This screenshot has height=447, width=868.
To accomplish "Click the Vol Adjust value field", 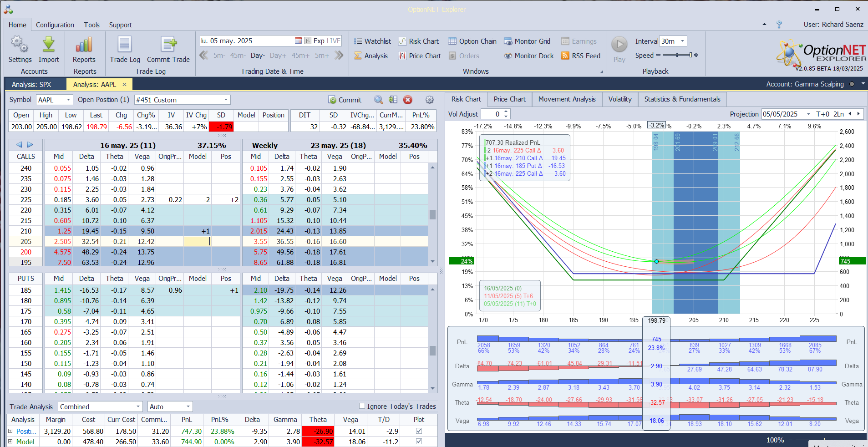I will point(492,114).
